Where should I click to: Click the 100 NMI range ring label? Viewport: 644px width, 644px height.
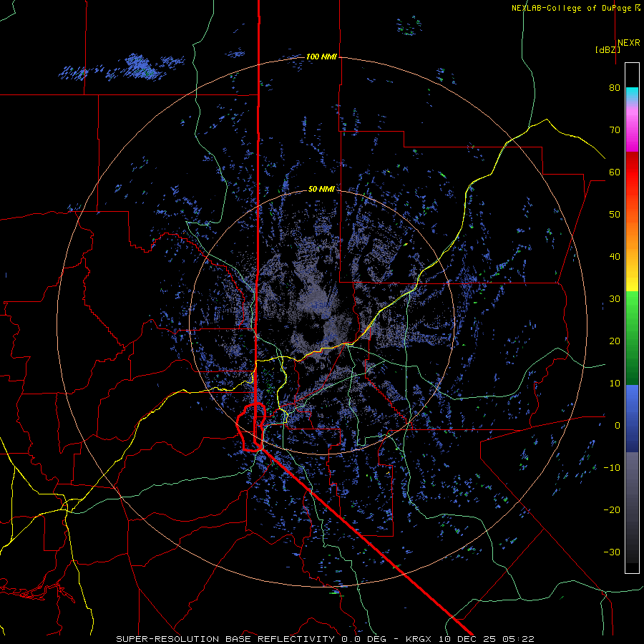(321, 57)
